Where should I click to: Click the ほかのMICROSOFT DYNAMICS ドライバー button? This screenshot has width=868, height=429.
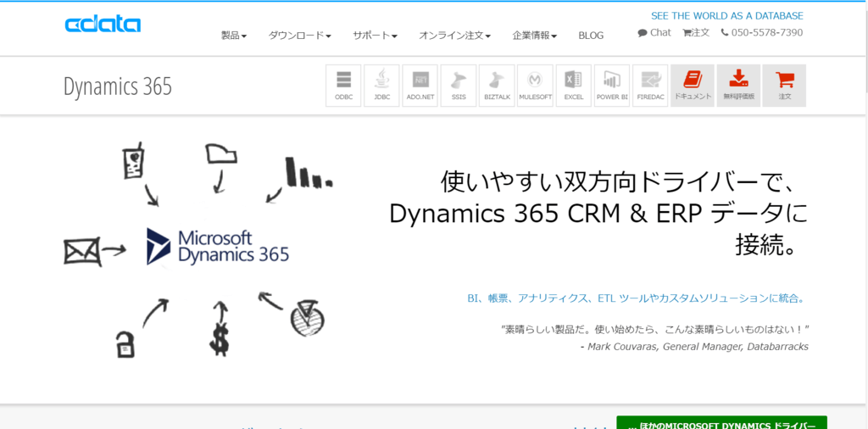[721, 423]
